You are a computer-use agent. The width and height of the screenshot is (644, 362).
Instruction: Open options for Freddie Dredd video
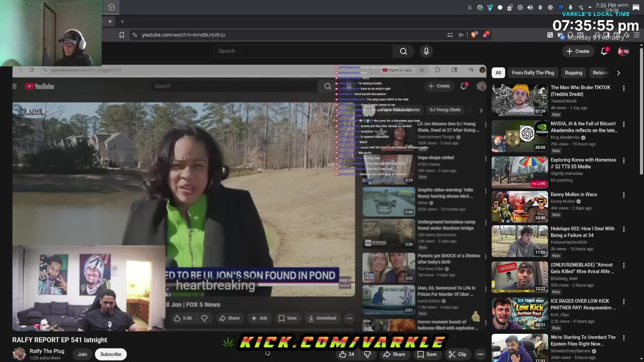[624, 88]
